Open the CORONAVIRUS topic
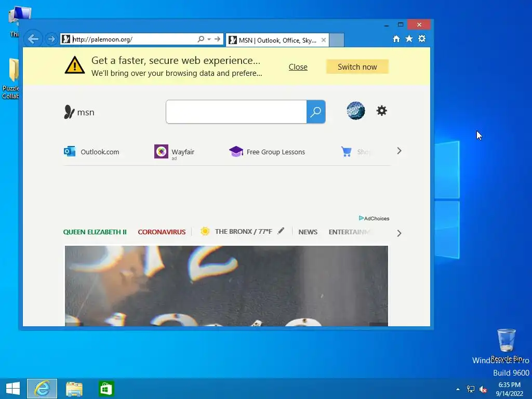Viewport: 532px width, 399px height. point(162,232)
